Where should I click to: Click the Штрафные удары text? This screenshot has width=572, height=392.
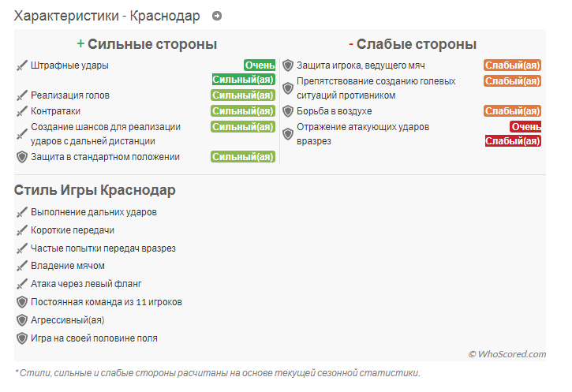[69, 65]
